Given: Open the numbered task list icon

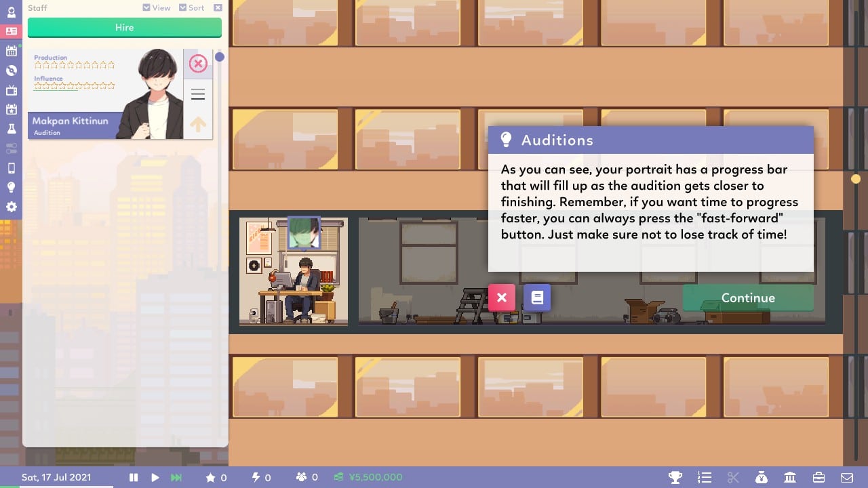Looking at the screenshot, I should [704, 477].
